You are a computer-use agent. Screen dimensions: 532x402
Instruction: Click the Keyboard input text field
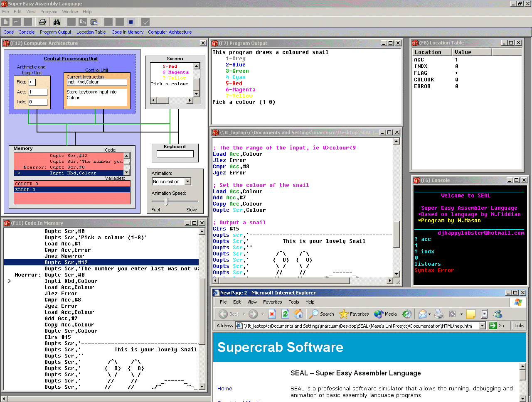175,154
